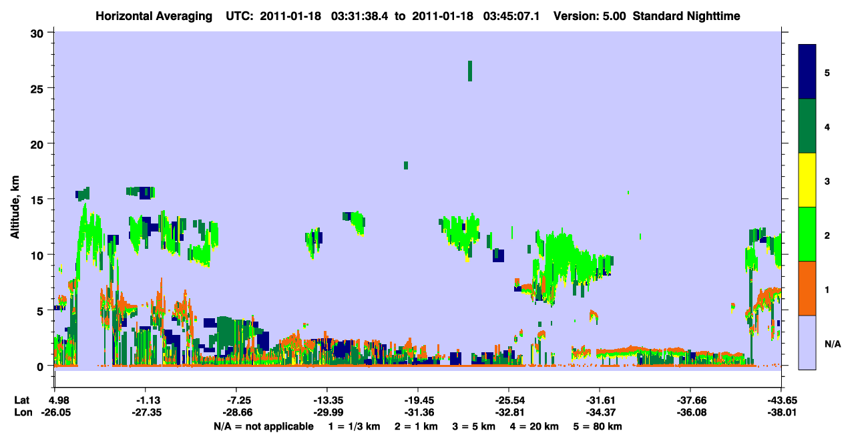Screen dimensions: 868x445
Task: Click the latitude value -19.45
Action: coord(417,400)
